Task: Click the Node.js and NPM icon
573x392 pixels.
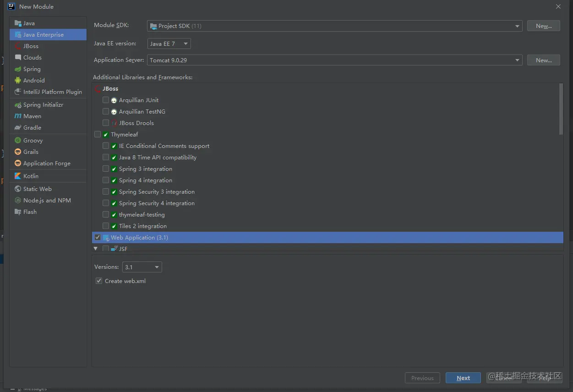Action: pyautogui.click(x=18, y=200)
